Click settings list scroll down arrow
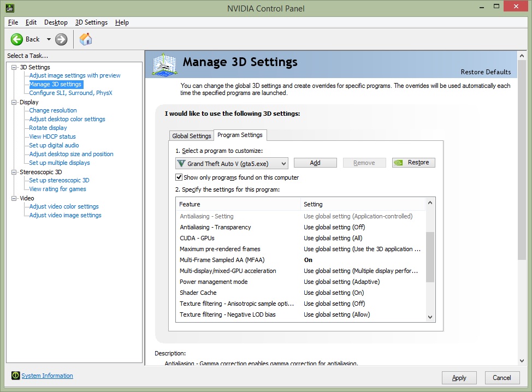Screen dimensions: 532x392 tap(430, 317)
